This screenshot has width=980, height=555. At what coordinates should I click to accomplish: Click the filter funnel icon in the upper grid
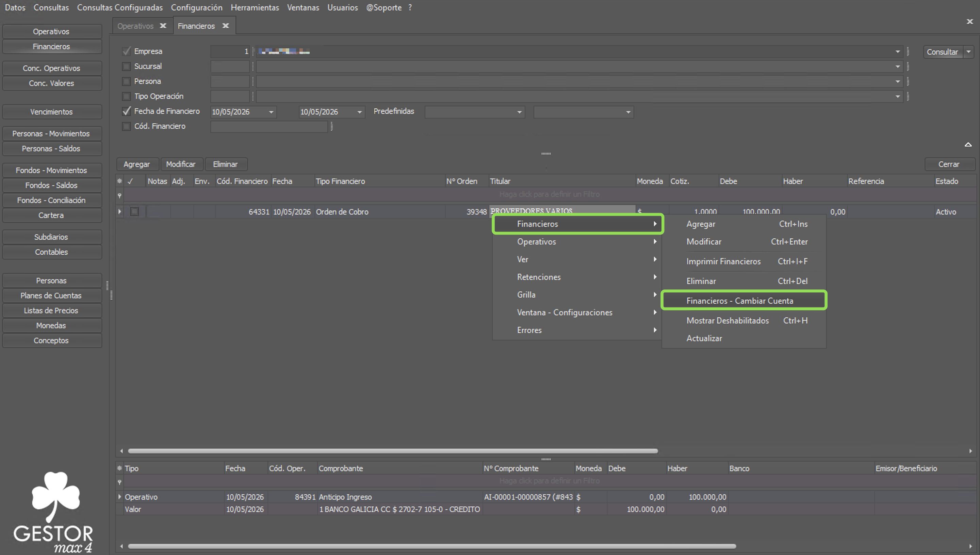[119, 195]
